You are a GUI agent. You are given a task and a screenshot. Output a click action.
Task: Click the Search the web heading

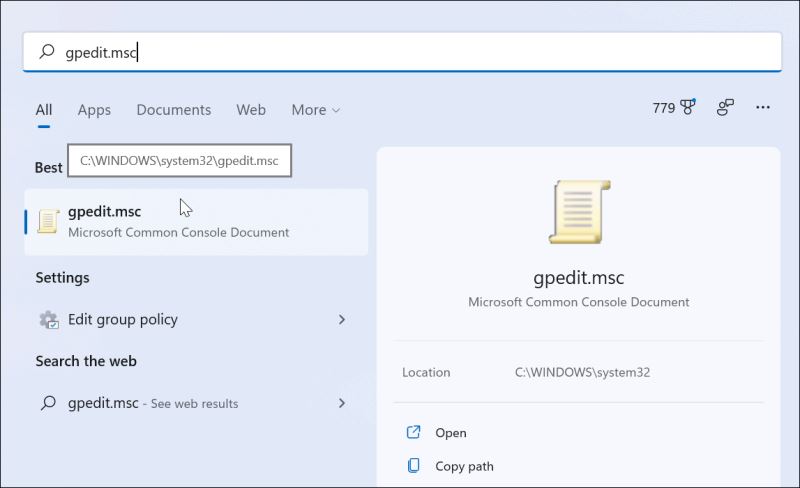click(86, 361)
